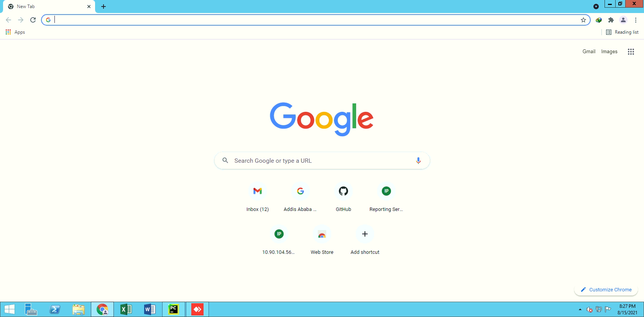Screen dimensions: 644x317
Task: Open the Reporting Ser... shortcut tile
Action: pos(386,198)
